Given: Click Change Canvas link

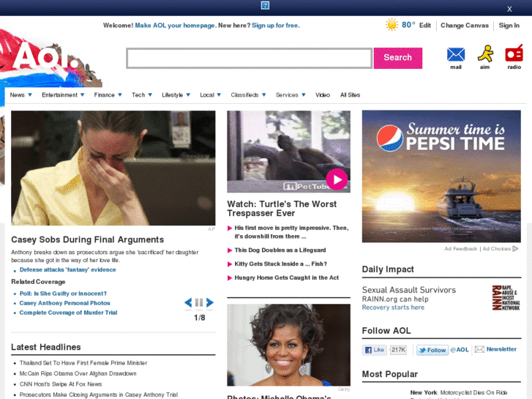Looking at the screenshot, I should point(465,26).
